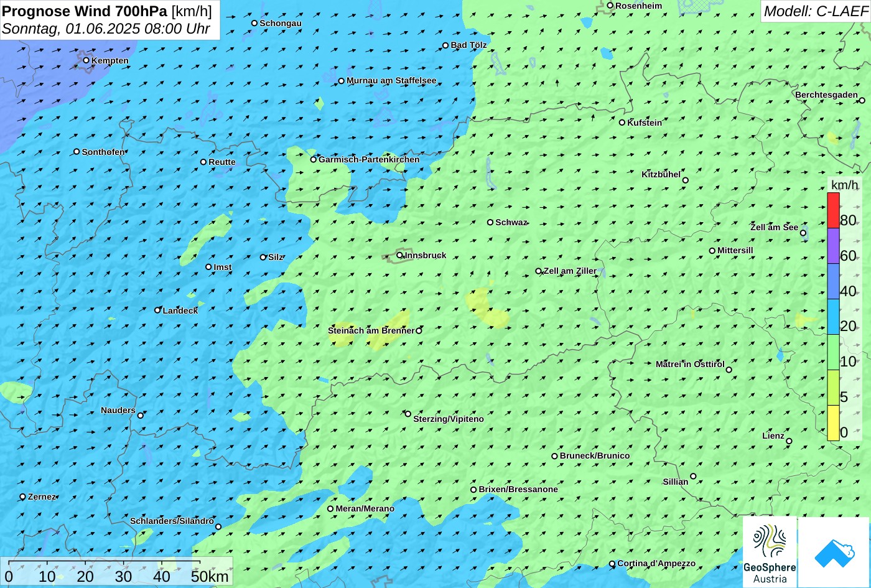Image resolution: width=871 pixels, height=588 pixels.
Task: Click the Steinach am Brenner marker circle
Action: click(x=419, y=331)
